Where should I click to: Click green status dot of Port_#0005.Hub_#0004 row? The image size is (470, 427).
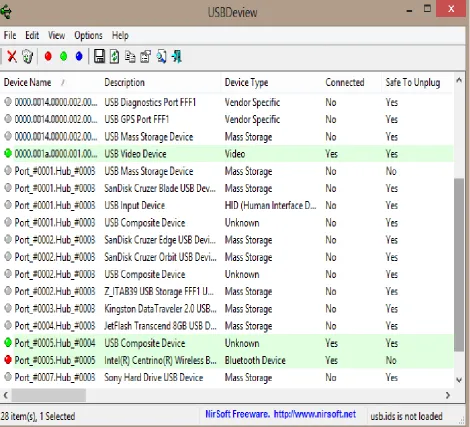tap(8, 342)
